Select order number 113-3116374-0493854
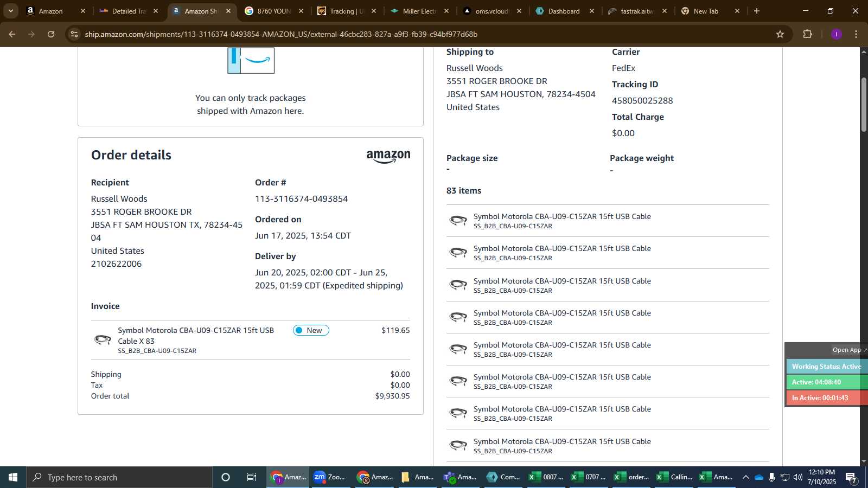The height and width of the screenshot is (488, 868). (x=302, y=199)
